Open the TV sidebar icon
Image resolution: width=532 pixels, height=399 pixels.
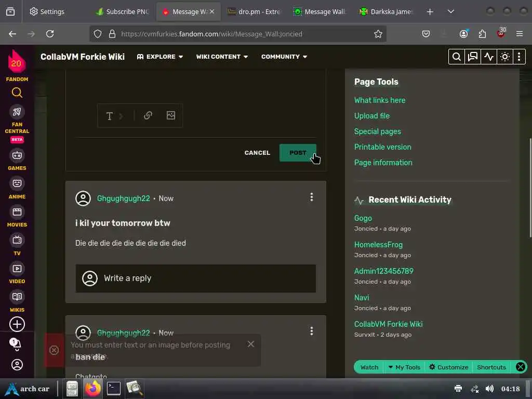point(17,240)
